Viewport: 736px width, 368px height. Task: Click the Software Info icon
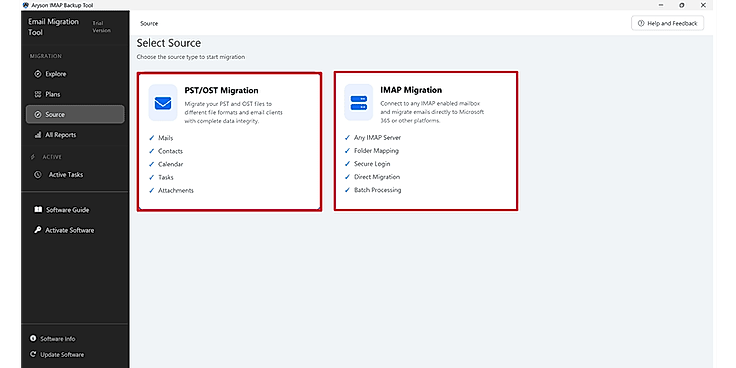pos(33,338)
